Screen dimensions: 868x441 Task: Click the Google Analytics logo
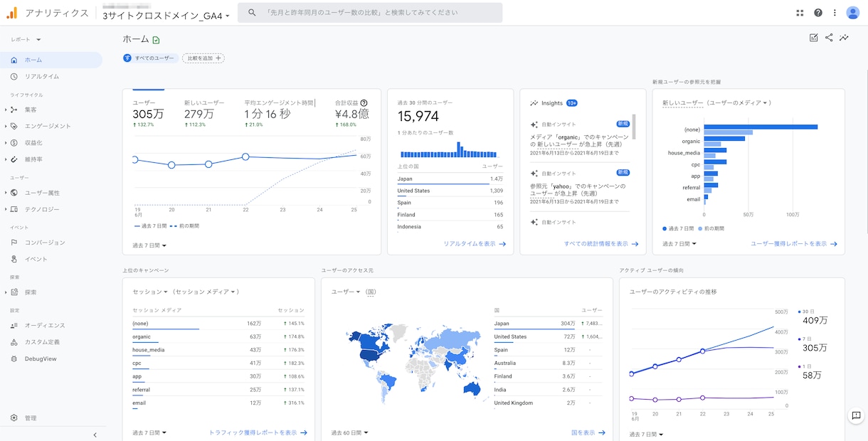12,13
